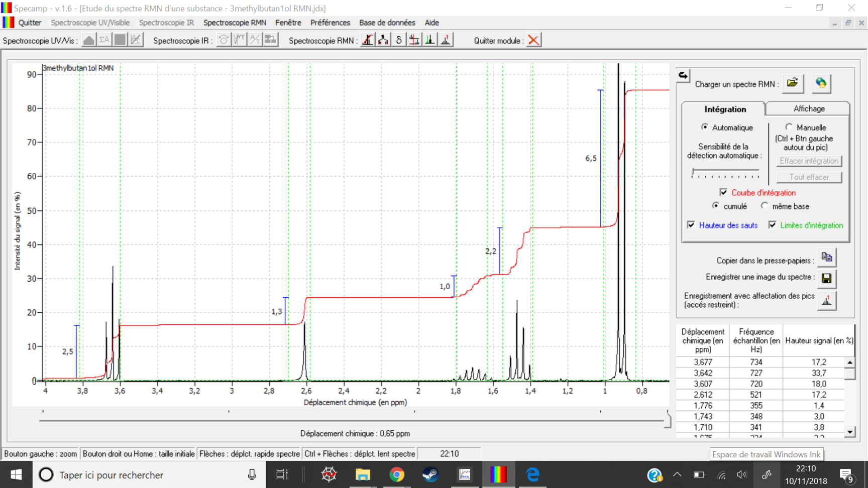
Task: Click the green RMN peak icon
Action: click(430, 40)
